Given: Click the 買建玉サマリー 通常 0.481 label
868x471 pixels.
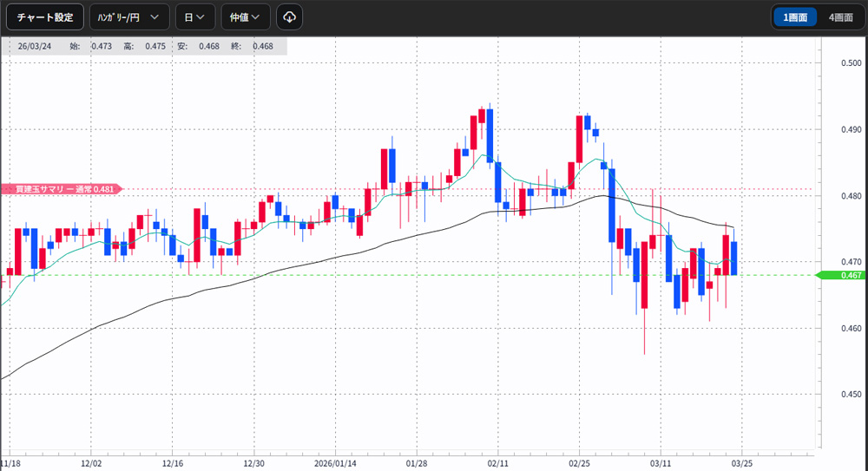Looking at the screenshot, I should click(61, 188).
